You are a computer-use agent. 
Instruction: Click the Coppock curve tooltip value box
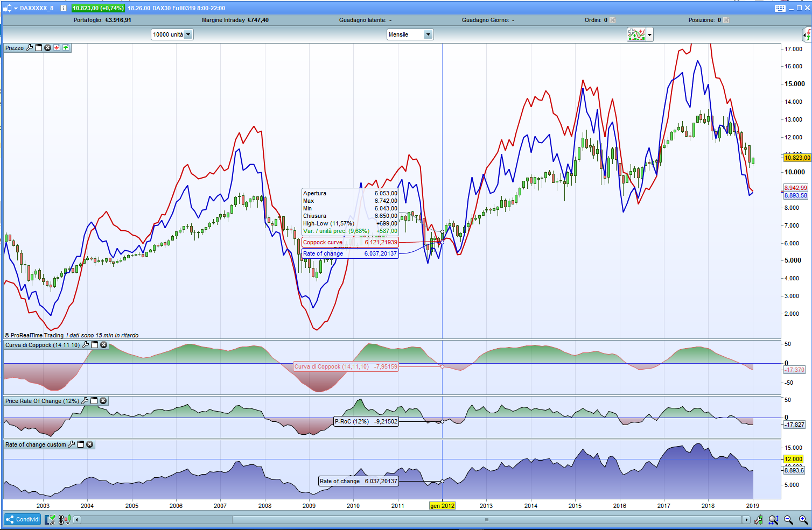pos(350,242)
